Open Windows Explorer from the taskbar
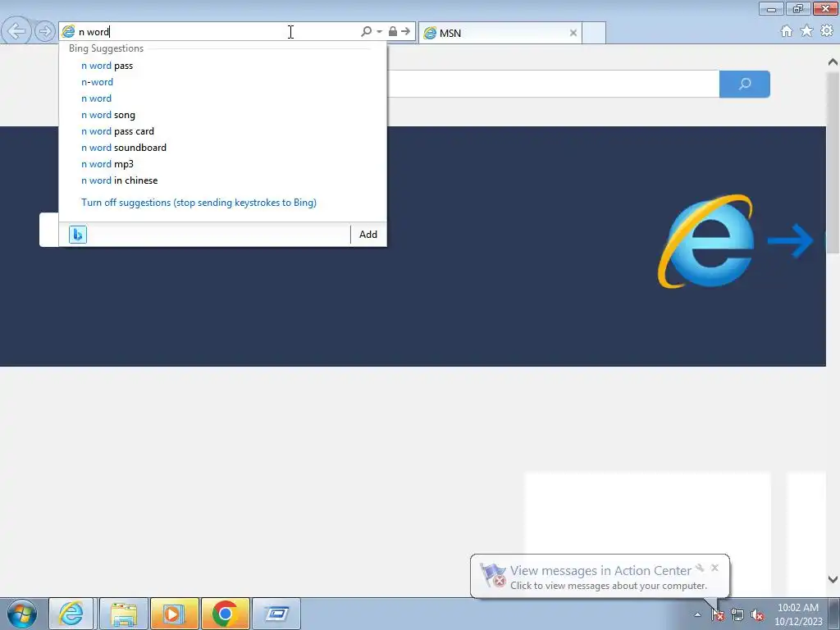Screen dimensions: 840x630 (x=123, y=614)
